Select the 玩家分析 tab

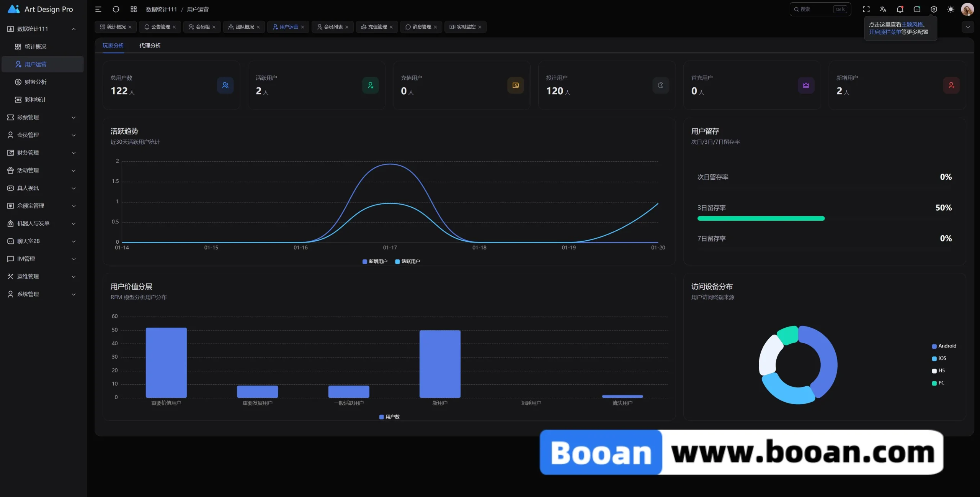(x=113, y=46)
